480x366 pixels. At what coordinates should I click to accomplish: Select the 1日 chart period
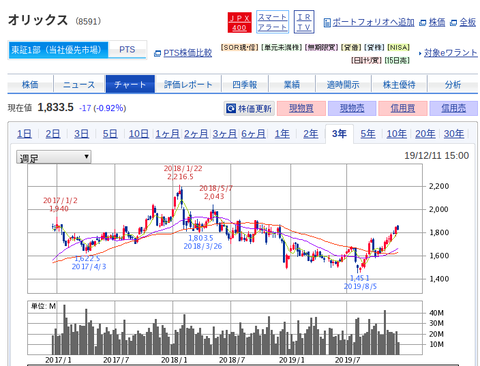click(x=24, y=134)
